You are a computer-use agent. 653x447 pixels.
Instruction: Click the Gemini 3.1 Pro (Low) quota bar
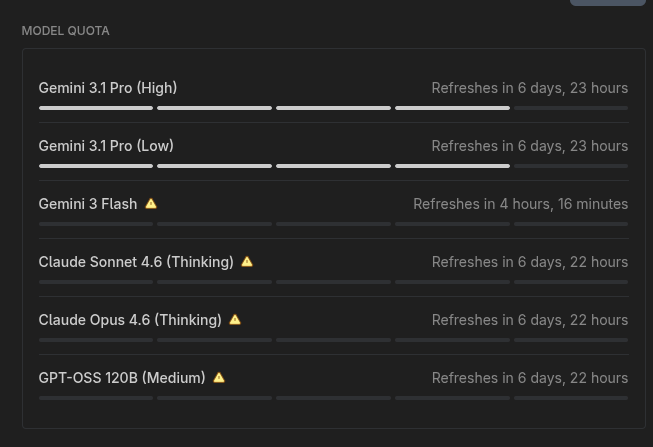333,166
